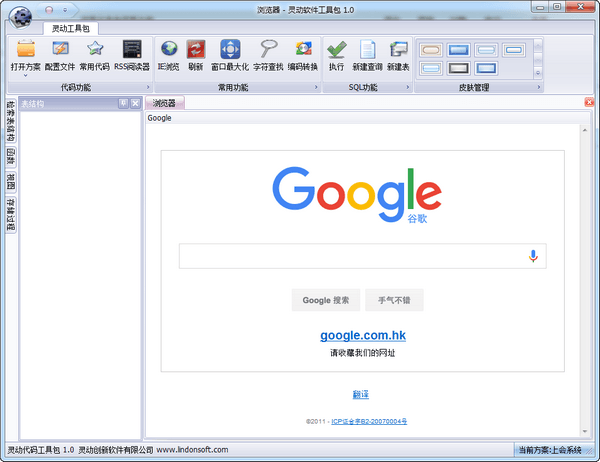The width and height of the screenshot is (600, 462).
Task: Click the 当前方案:上会系统 status entry
Action: click(550, 450)
